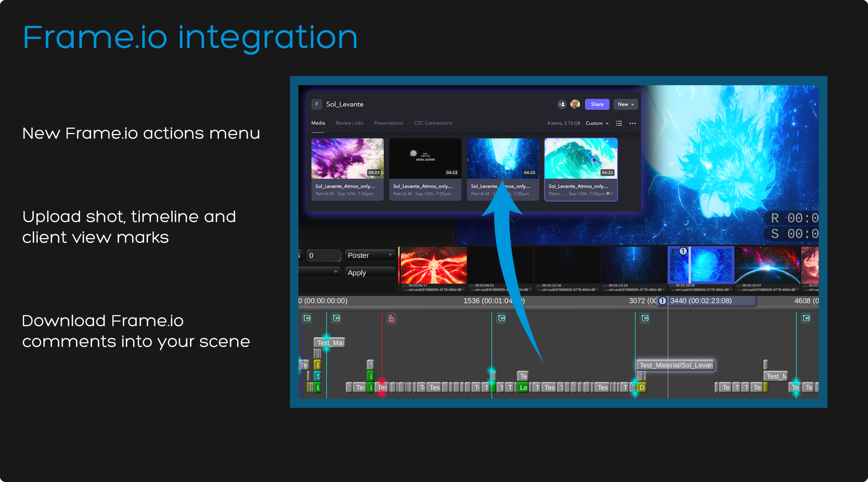Image resolution: width=868 pixels, height=482 pixels.
Task: Open the three-dot more options menu
Action: click(x=633, y=123)
